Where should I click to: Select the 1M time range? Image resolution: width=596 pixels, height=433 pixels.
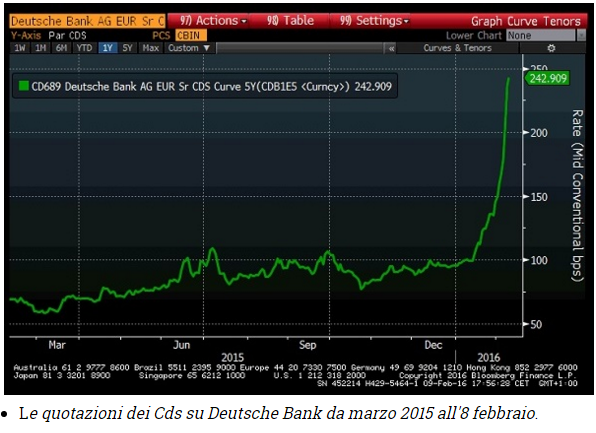point(40,48)
